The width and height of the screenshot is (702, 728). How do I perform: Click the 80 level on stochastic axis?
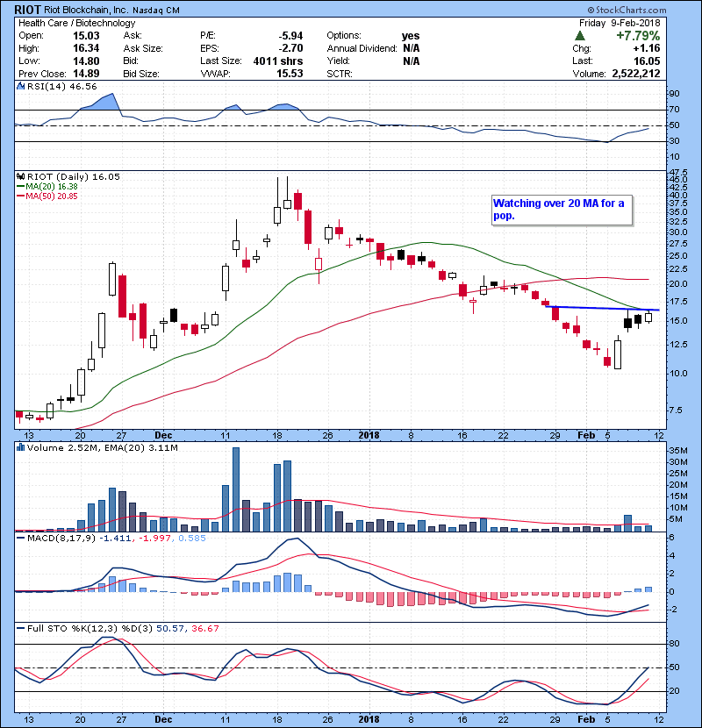pos(674,644)
